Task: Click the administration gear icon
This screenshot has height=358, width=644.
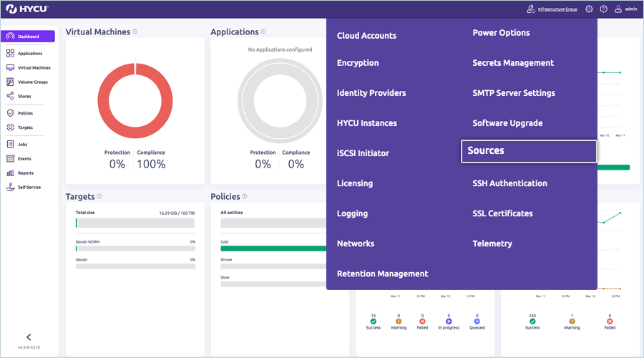Action: coord(589,9)
